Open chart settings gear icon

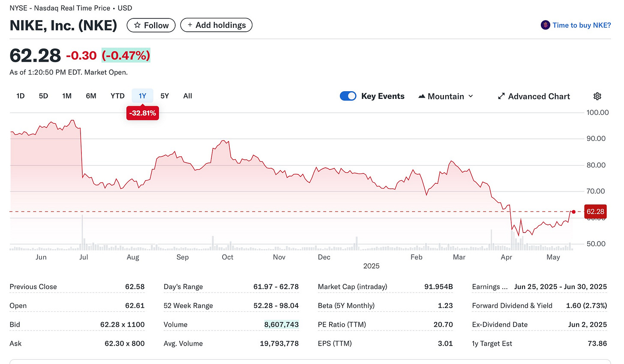coord(597,96)
